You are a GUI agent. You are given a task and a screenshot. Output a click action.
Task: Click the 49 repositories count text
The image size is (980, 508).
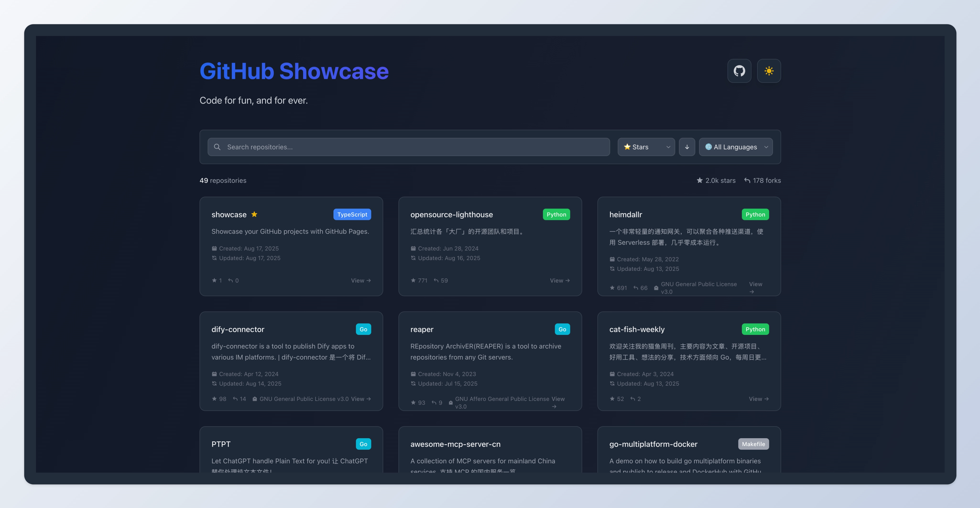pyautogui.click(x=223, y=180)
